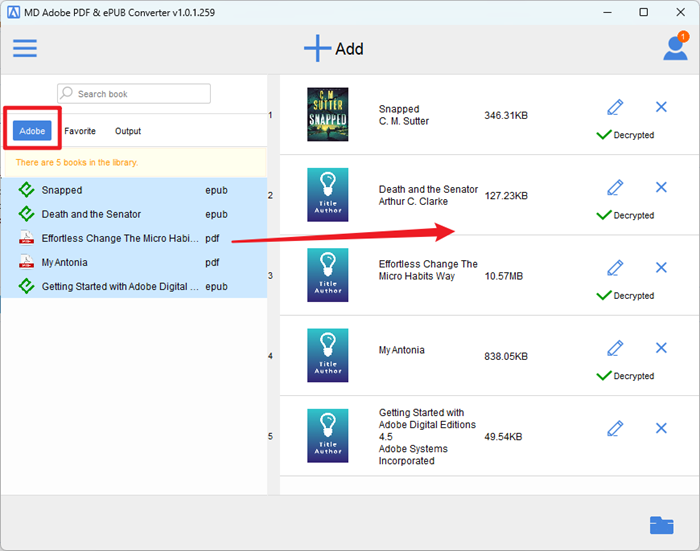Click the Add plus button
This screenshot has width=700, height=551.
pyautogui.click(x=333, y=48)
